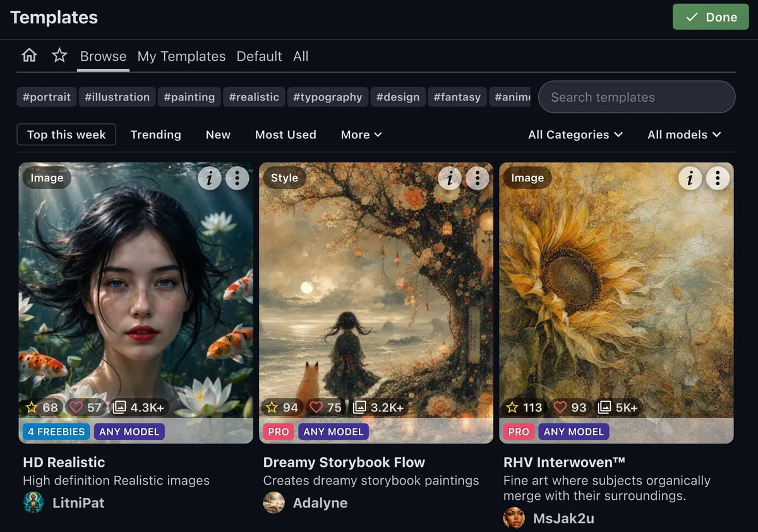Open three-dot menu on Dreamy Storybook Flow card
The height and width of the screenshot is (532, 758).
point(478,178)
